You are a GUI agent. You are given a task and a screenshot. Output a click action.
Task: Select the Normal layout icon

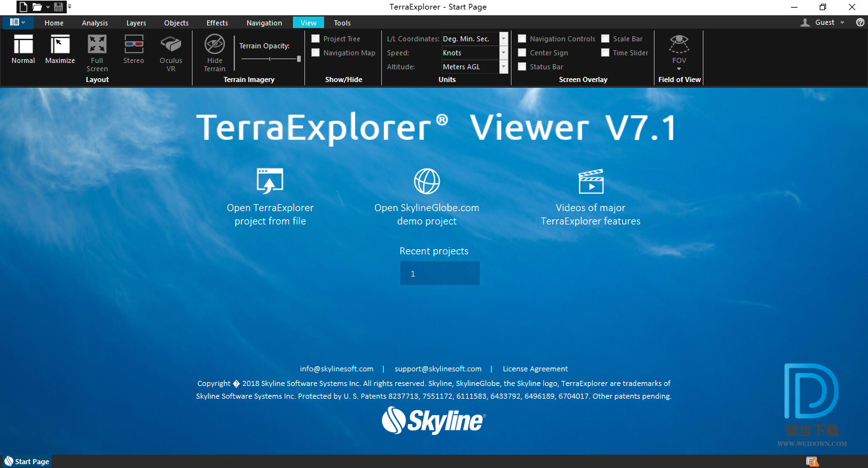coord(24,45)
